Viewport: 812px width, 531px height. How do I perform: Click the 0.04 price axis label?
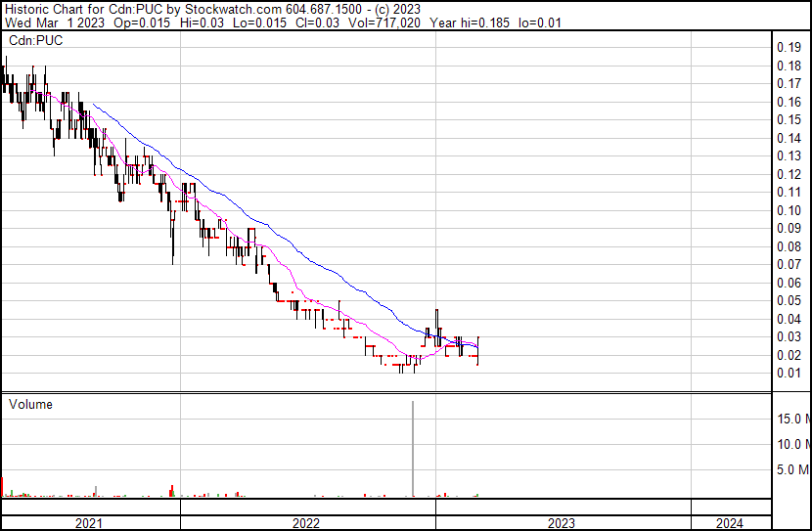pos(789,320)
